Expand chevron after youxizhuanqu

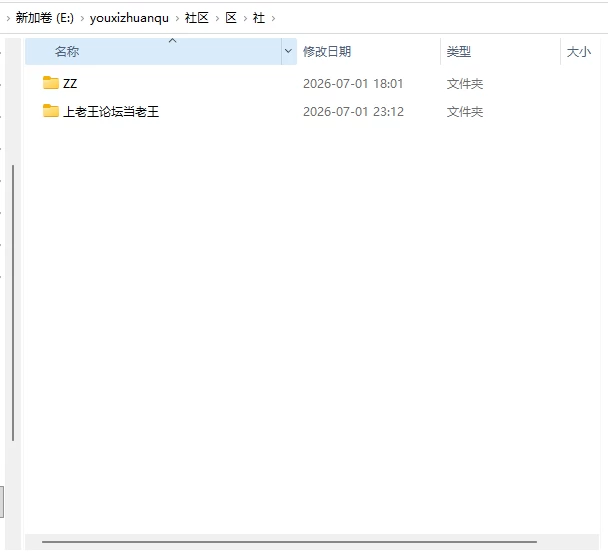177,18
